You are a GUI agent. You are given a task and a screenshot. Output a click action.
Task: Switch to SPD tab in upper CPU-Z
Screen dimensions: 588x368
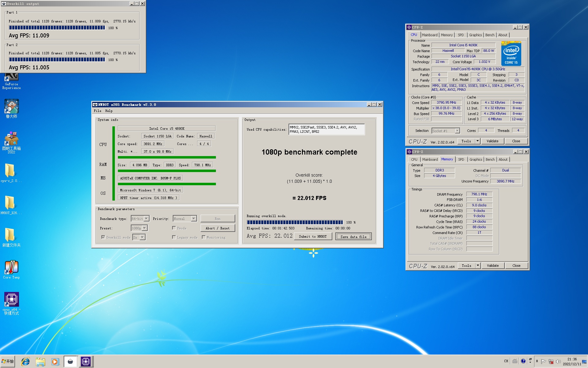click(x=461, y=35)
